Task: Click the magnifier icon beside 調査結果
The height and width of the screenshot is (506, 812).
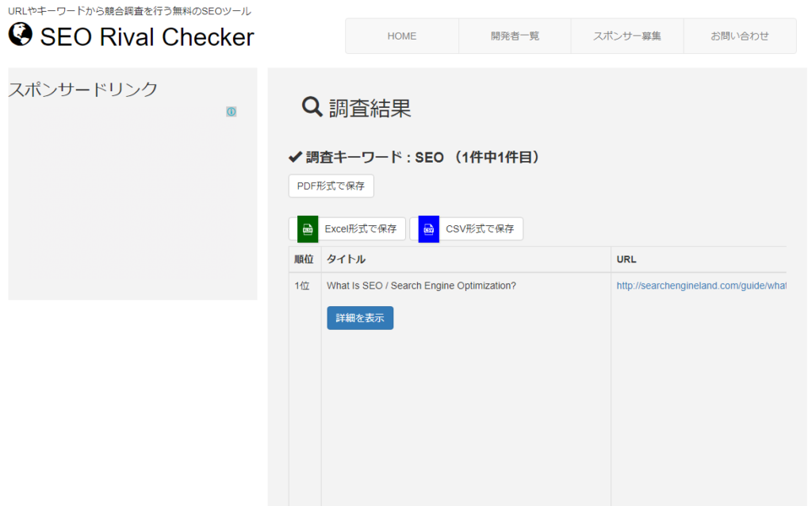Action: tap(312, 107)
